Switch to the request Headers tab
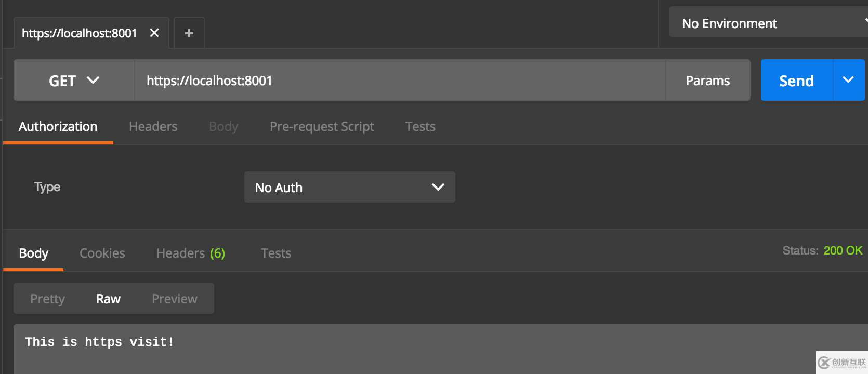868x374 pixels. coord(153,127)
